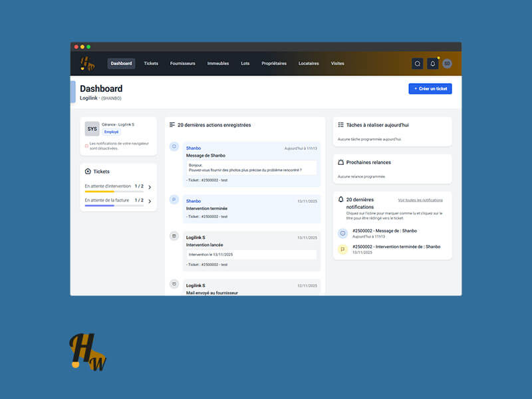Click the bell icon beside 20 dernières notifications
Viewport: 532px width, 399px height.
coord(341,199)
